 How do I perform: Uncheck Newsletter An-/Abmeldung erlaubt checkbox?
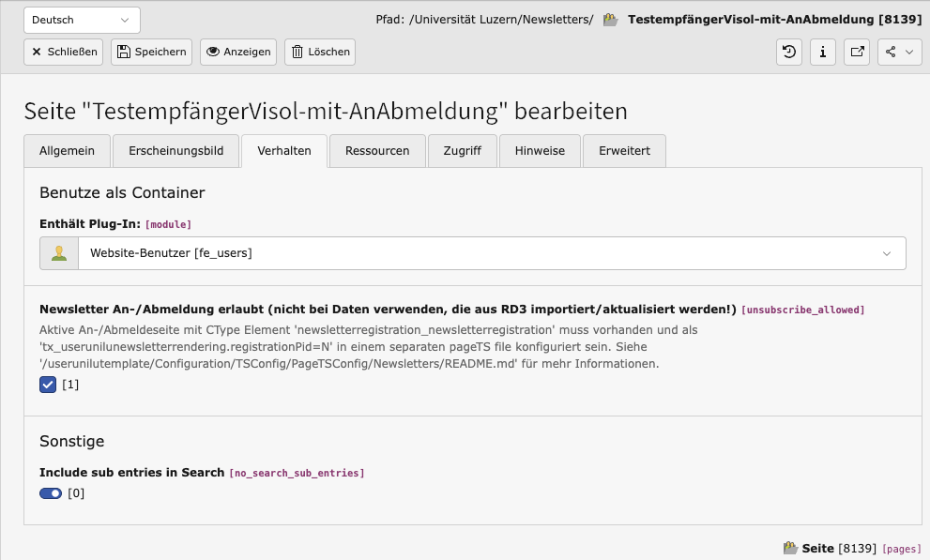tap(48, 385)
